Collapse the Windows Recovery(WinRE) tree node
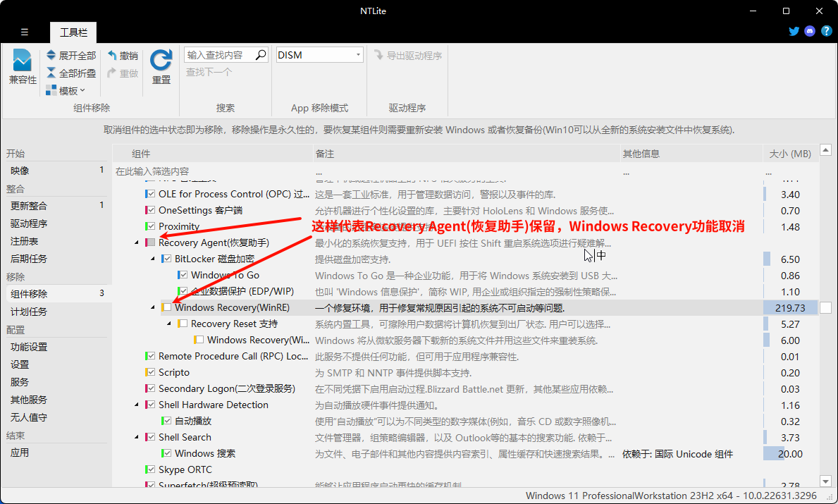The width and height of the screenshot is (838, 504). [153, 307]
